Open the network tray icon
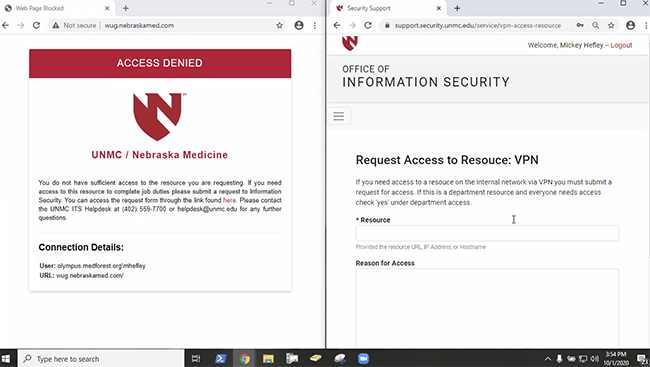 583,359
